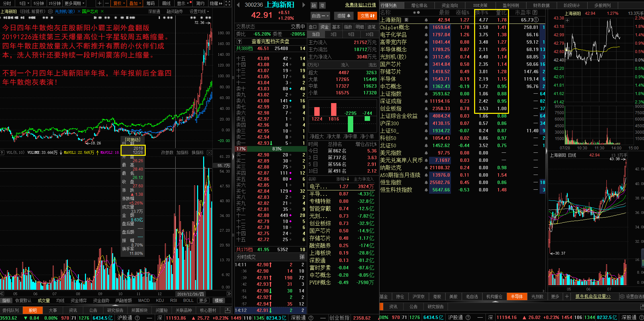Open 沪股通 help icon in status bar
644x321 pixels.
[137, 318]
